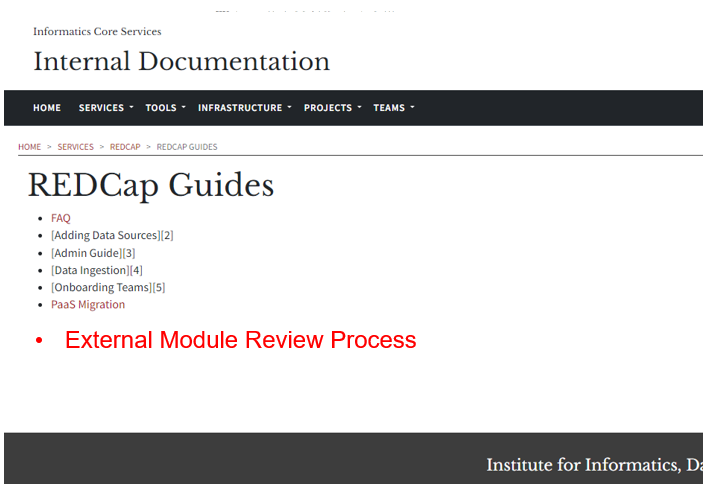
Task: Expand the dropdown caret next to Projects
Action: (359, 107)
